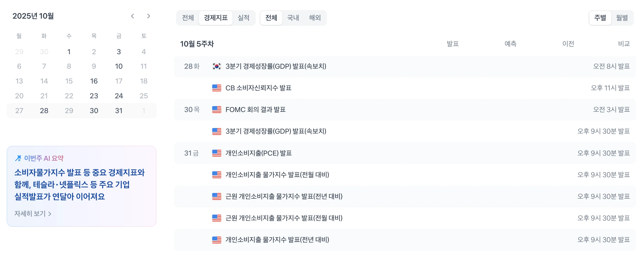644x257 pixels.
Task: Open 자세히 보기 link in AI summary
Action: click(30, 214)
